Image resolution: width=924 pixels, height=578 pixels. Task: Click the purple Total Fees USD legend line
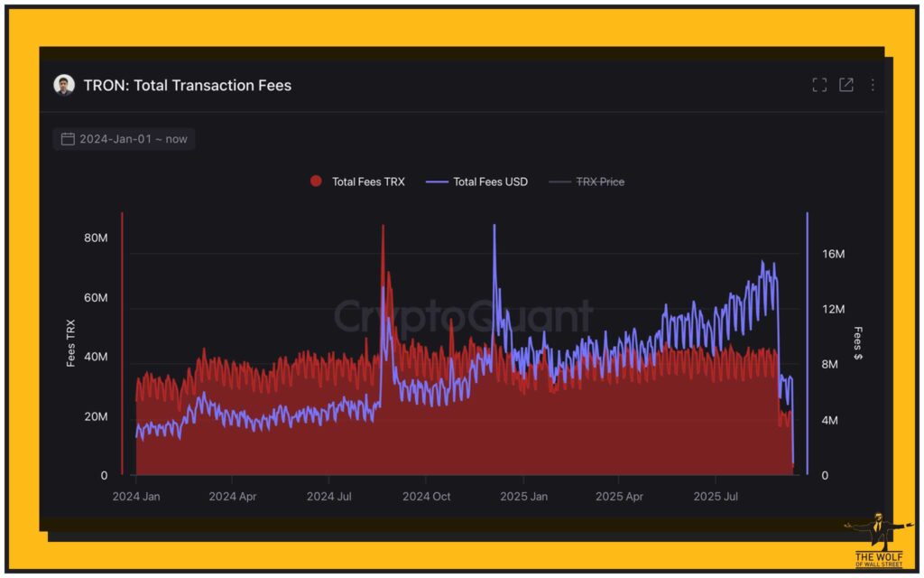437,182
